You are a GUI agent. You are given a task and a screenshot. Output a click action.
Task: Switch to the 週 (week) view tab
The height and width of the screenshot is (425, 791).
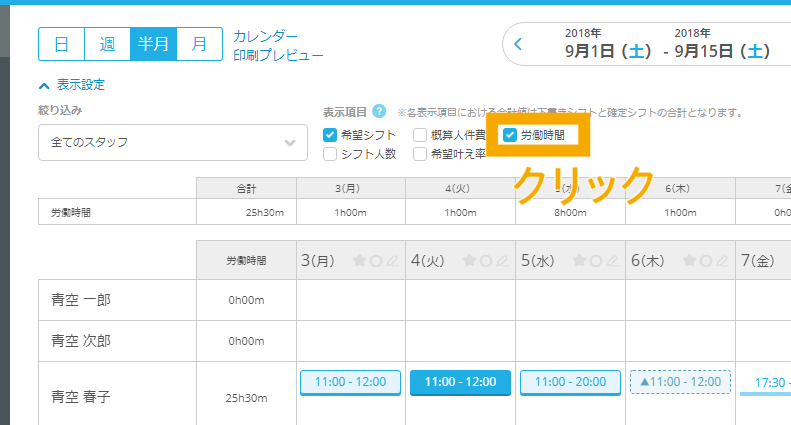tap(107, 44)
